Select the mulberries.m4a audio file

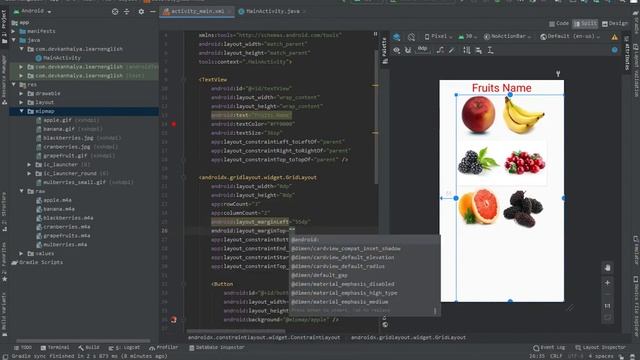[62, 244]
